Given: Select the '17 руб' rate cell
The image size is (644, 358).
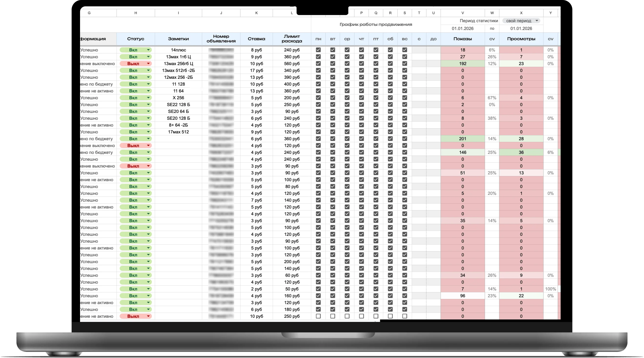Looking at the screenshot, I should tap(256, 70).
